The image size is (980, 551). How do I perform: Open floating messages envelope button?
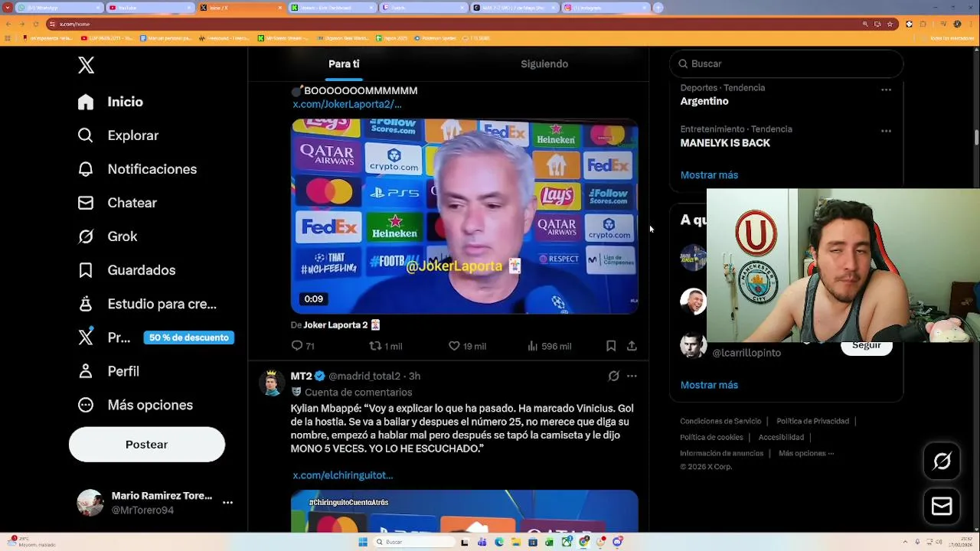[x=942, y=506]
